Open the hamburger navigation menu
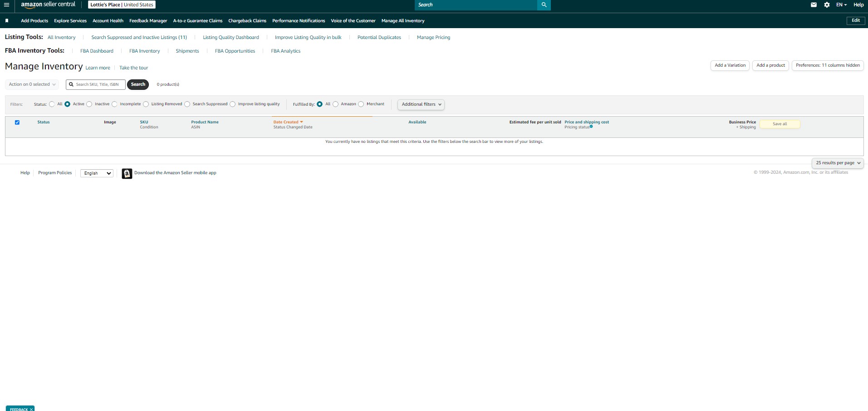 click(6, 5)
